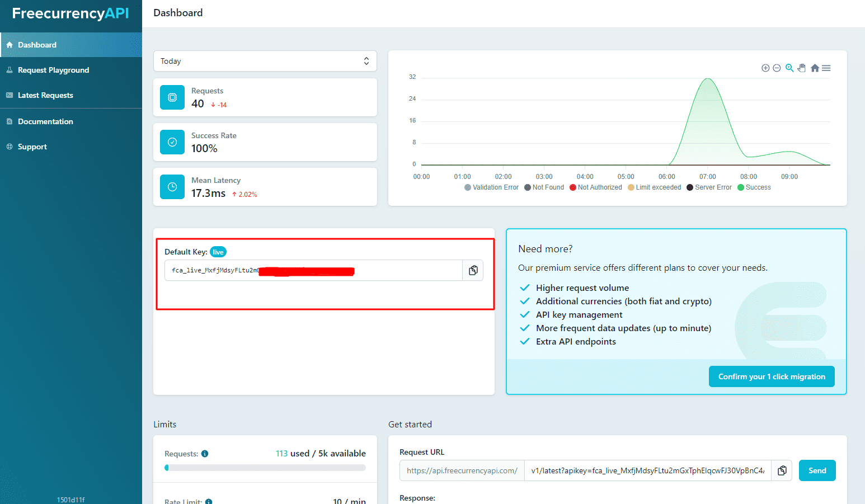This screenshot has width=865, height=504.
Task: Click the Dashboard page title
Action: click(178, 13)
